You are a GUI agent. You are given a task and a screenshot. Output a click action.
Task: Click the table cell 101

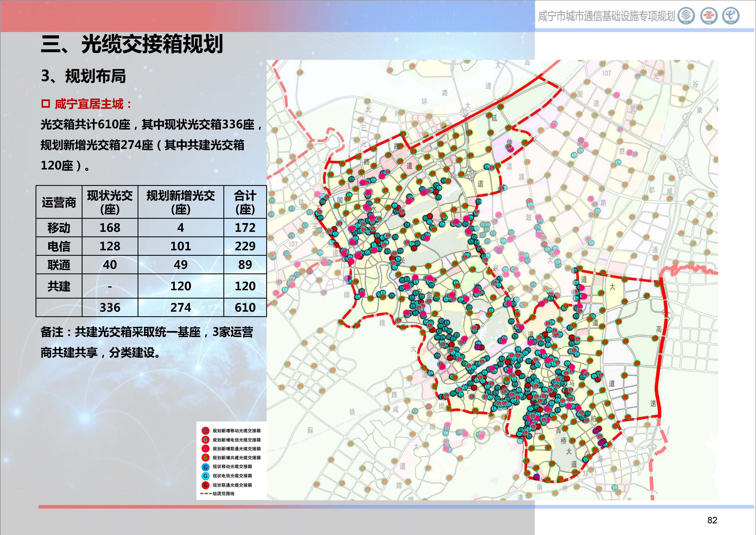pos(181,246)
